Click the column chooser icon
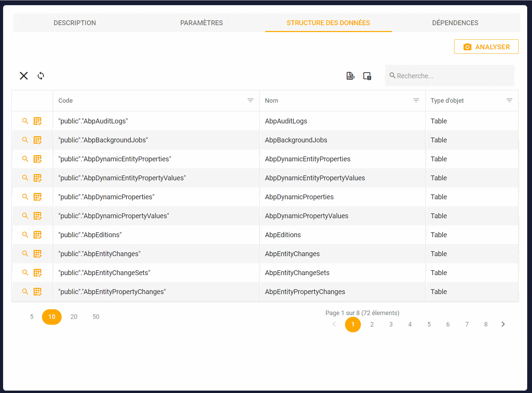The width and height of the screenshot is (532, 393). [367, 76]
